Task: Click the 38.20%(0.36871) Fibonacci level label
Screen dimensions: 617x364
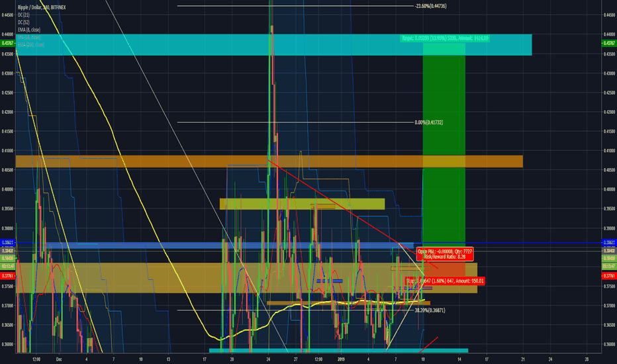Action: (x=430, y=310)
